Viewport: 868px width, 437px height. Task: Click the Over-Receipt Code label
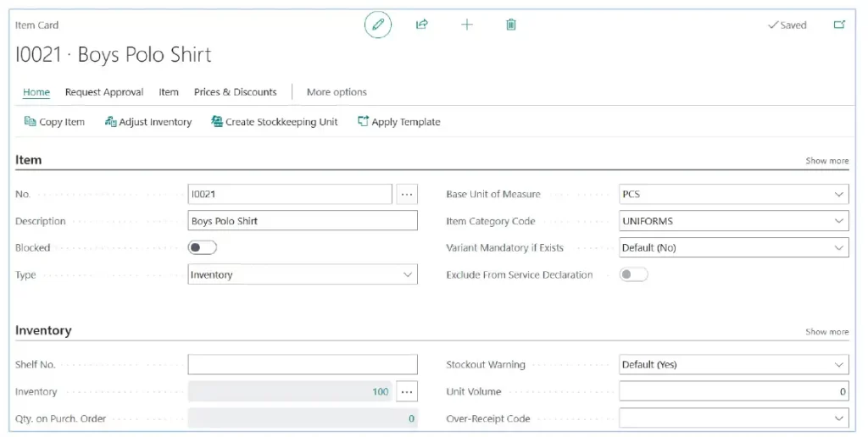click(488, 418)
